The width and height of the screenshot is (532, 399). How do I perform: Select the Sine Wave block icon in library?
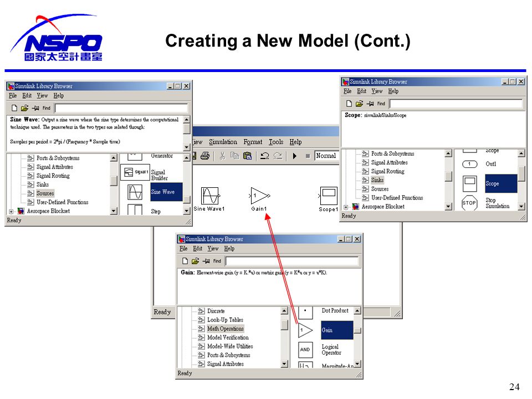point(135,192)
